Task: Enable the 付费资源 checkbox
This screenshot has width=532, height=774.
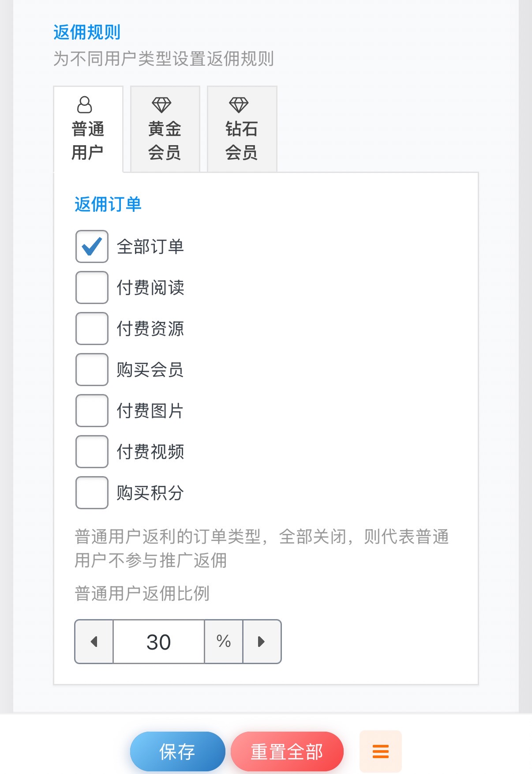Action: [91, 329]
